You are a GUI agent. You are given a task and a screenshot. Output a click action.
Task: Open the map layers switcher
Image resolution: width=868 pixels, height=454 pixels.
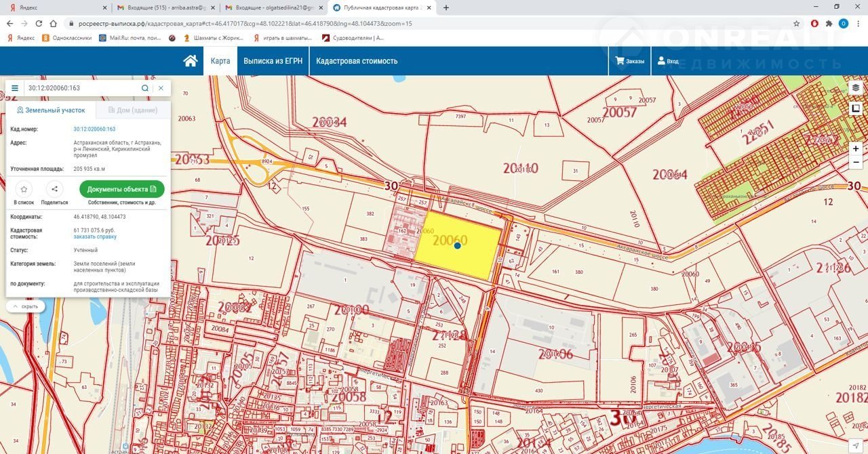856,89
